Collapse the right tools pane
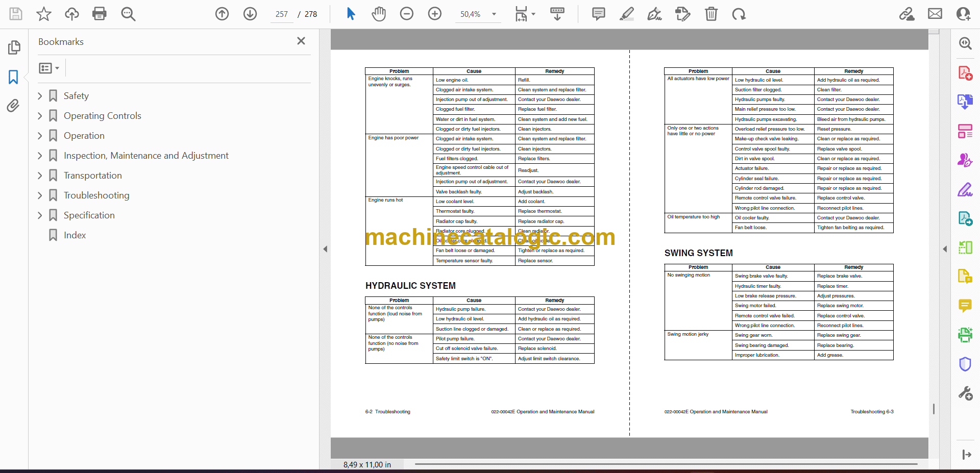 coord(945,249)
